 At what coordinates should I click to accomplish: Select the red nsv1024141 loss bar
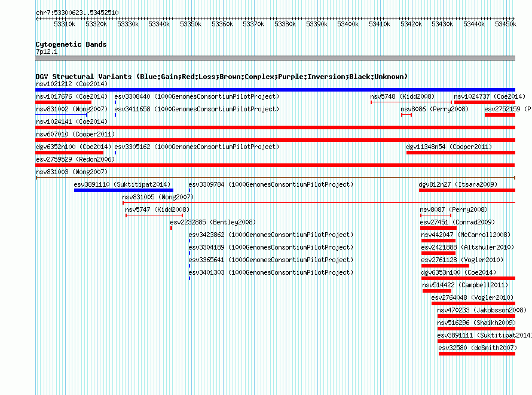coord(275,127)
